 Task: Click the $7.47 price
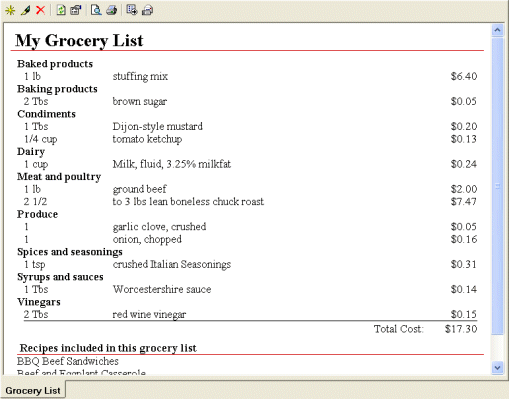(x=464, y=202)
